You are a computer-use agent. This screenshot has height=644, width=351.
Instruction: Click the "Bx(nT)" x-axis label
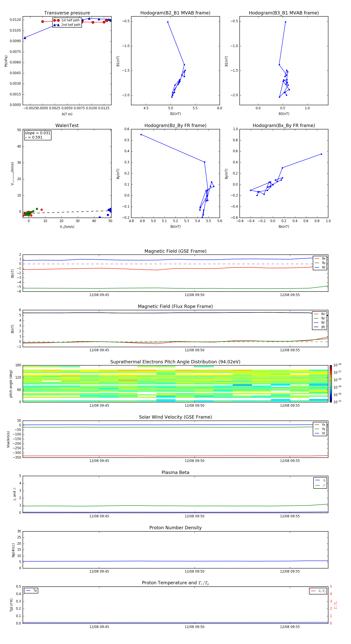(x=284, y=227)
